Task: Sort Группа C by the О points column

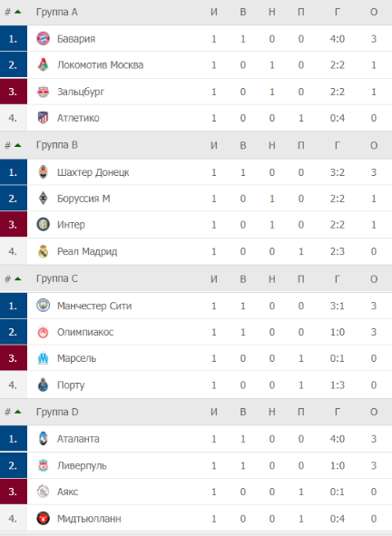Action: (x=374, y=279)
